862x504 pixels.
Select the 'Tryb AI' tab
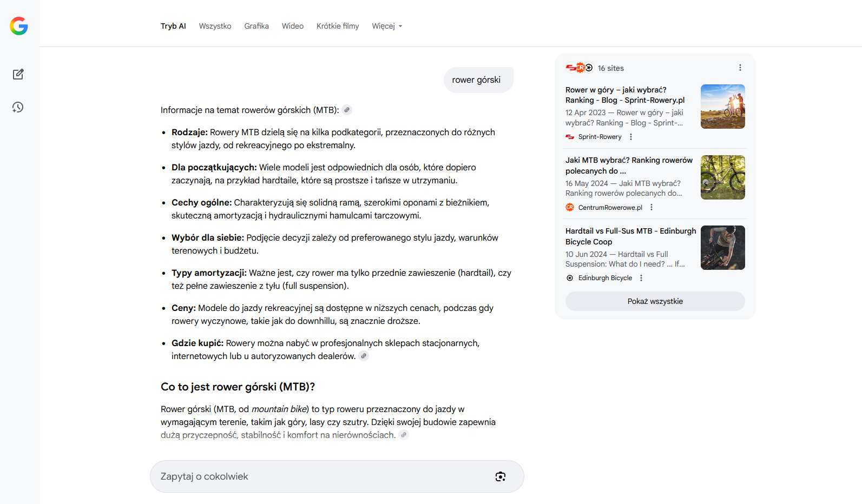tap(173, 26)
